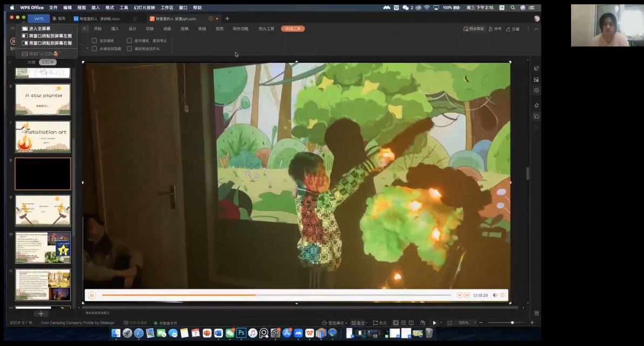Click the 分享 share button

pos(513,29)
